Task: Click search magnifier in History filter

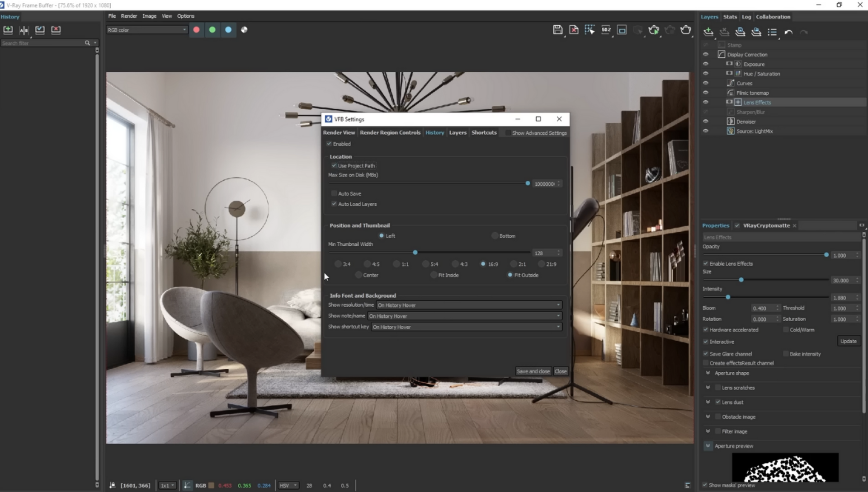Action: [87, 43]
